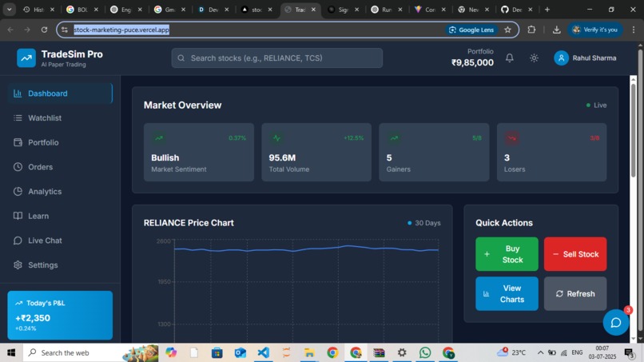
Task: Open Live Chat from sidebar
Action: click(60, 241)
